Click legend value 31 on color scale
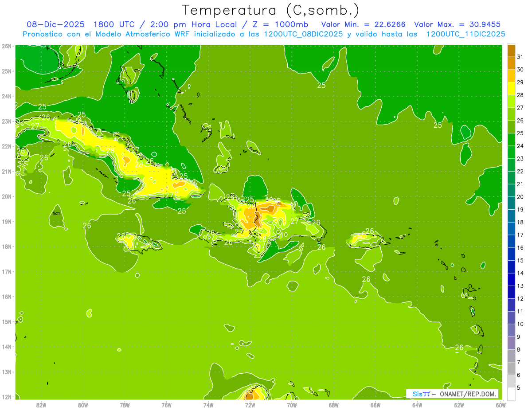The image size is (532, 411). point(520,57)
